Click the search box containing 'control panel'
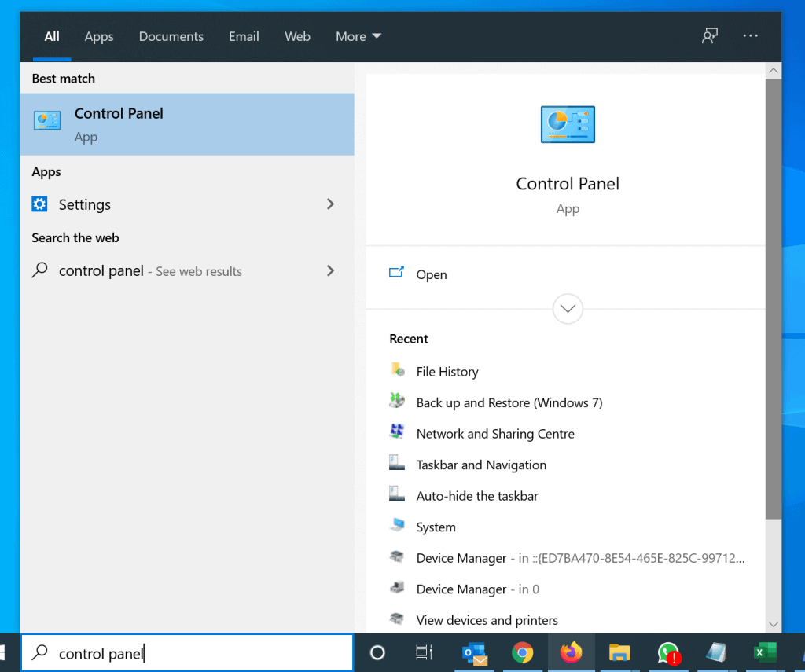805x672 pixels. point(187,652)
